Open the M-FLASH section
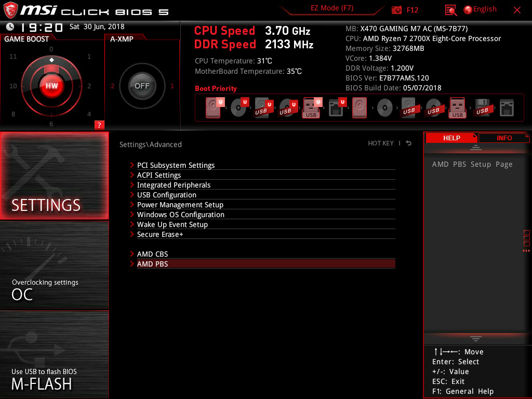This screenshot has height=399, width=532. point(54,354)
